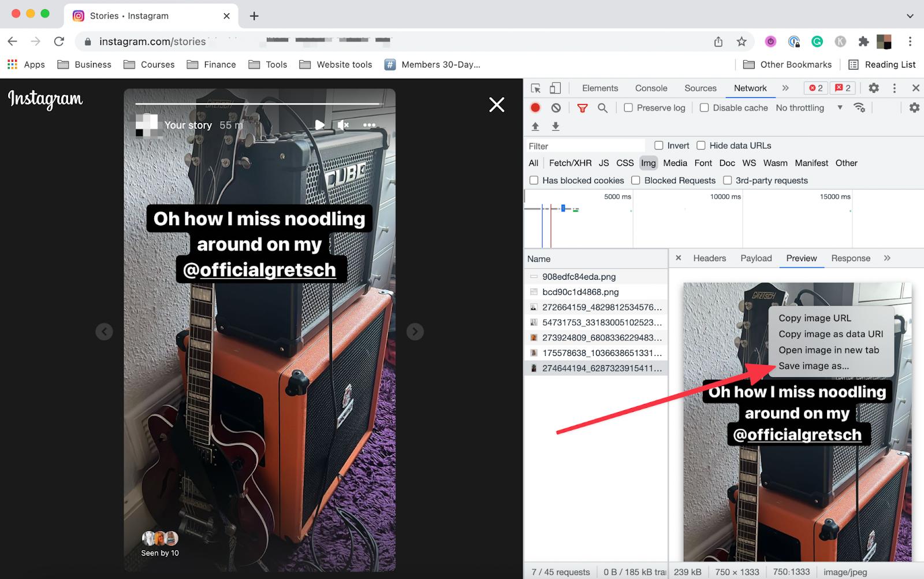This screenshot has height=579, width=924.
Task: Enable Preserve log checkbox
Action: (628, 107)
